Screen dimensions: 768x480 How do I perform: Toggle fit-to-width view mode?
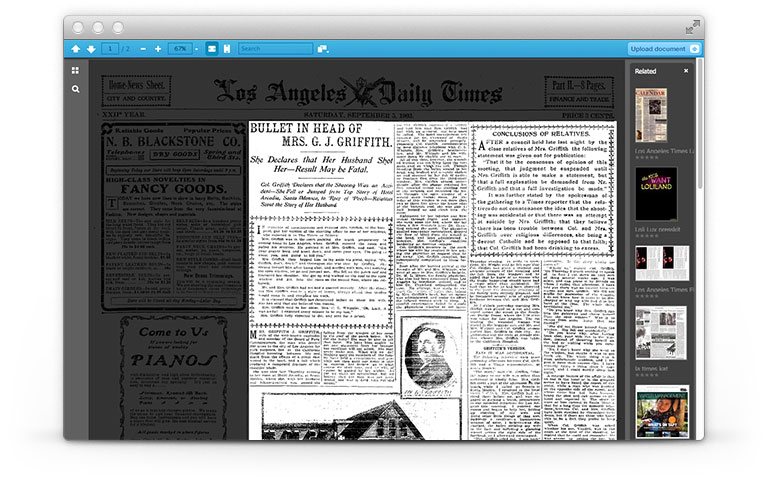pyautogui.click(x=212, y=48)
